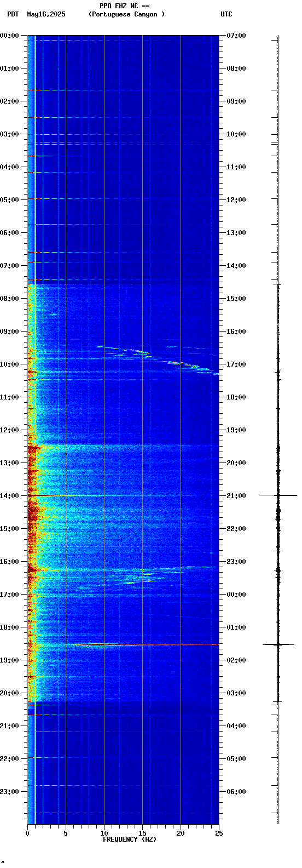Select the 04:00 label on UTC axis
The width and height of the screenshot is (302, 868).
pyautogui.click(x=236, y=726)
